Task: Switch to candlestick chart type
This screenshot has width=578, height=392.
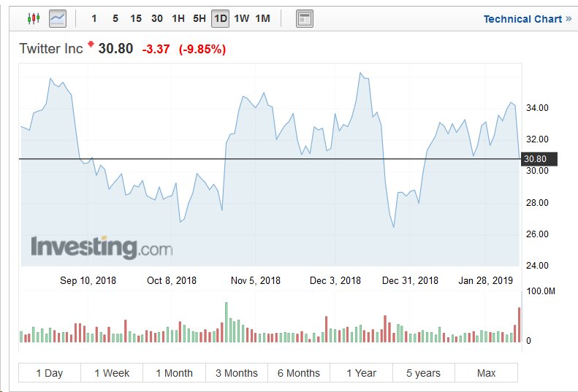Action: pos(34,18)
